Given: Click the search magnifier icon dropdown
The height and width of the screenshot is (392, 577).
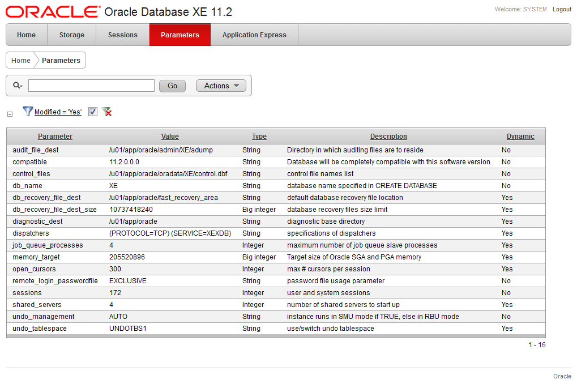Looking at the screenshot, I should point(18,86).
